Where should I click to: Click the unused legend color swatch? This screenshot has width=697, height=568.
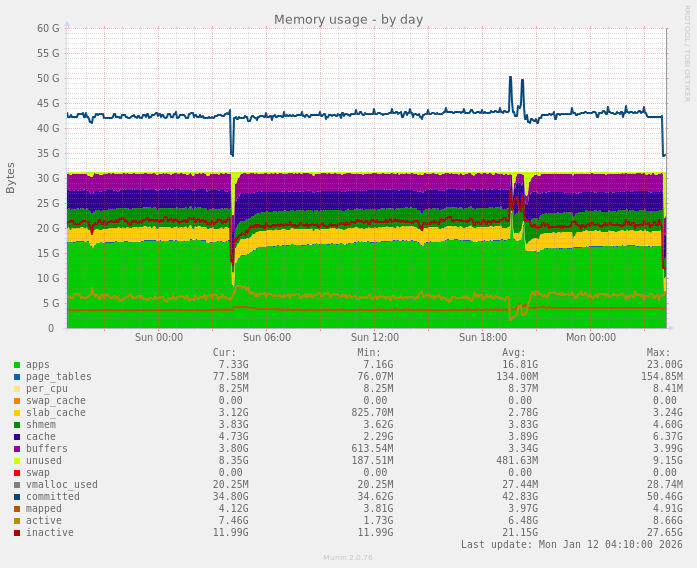point(17,461)
